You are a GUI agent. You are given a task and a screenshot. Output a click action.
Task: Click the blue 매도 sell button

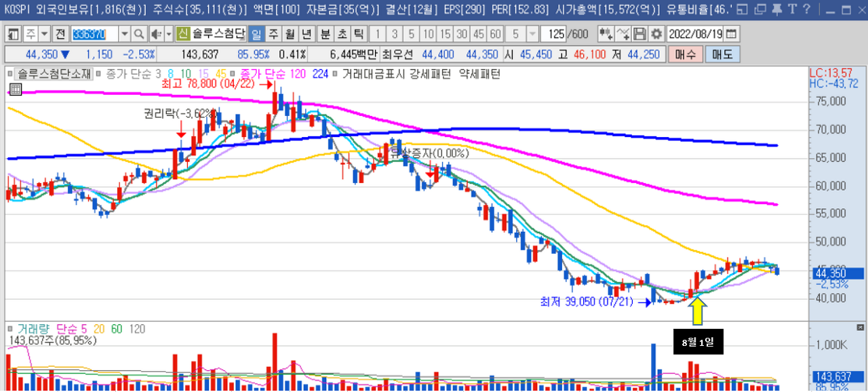[x=722, y=54]
